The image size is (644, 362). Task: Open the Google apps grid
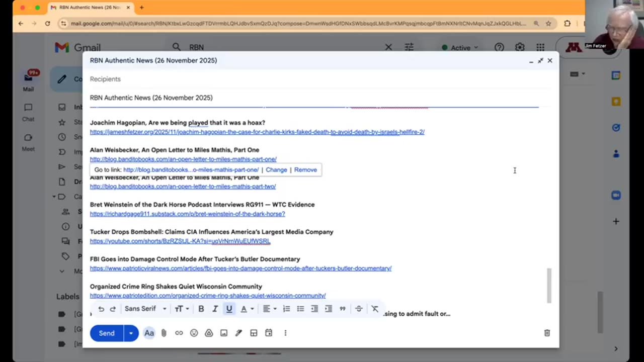coord(540,47)
